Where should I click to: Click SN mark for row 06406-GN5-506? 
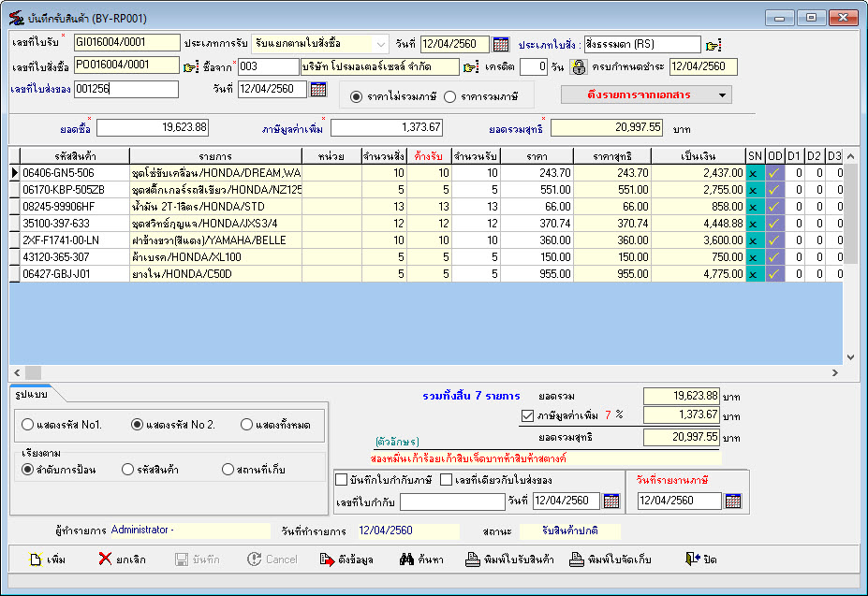coord(755,173)
